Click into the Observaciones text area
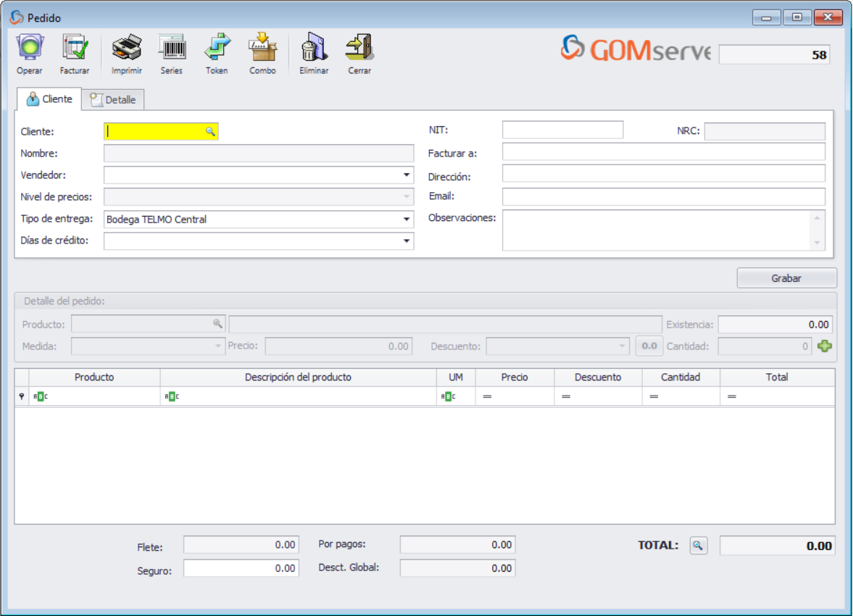The image size is (853, 616). pyautogui.click(x=654, y=230)
